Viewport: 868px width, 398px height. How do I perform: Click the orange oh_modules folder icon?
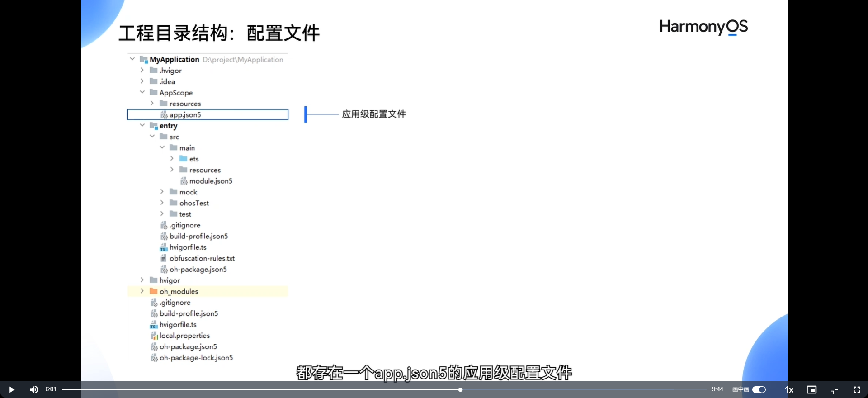point(154,291)
